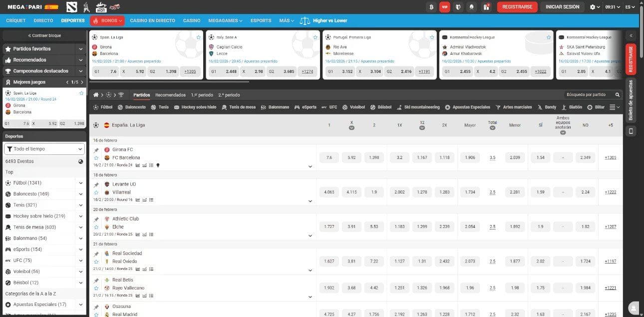The height and width of the screenshot is (317, 644).
Task: Click the search magnifier in match search
Action: coord(618,95)
